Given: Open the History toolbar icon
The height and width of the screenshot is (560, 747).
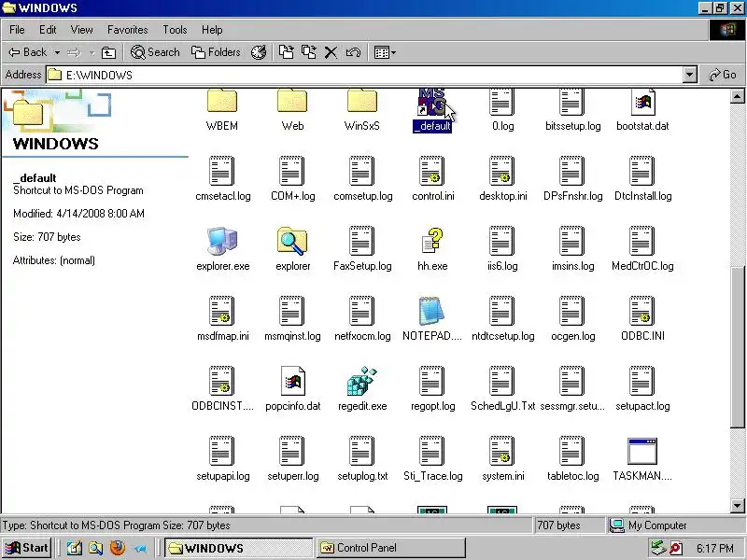Looking at the screenshot, I should [259, 52].
